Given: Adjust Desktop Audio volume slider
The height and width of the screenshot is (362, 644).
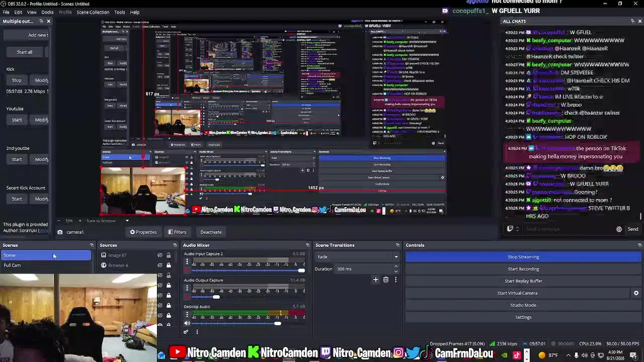Looking at the screenshot, I should tap(249, 323).
